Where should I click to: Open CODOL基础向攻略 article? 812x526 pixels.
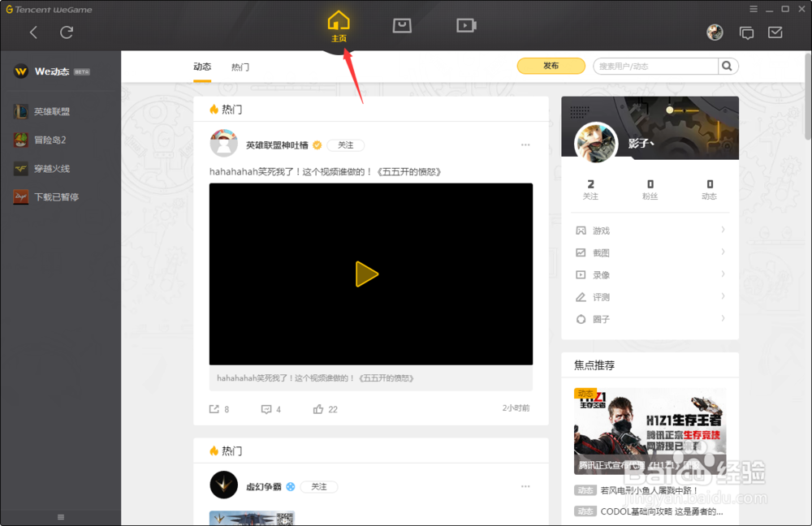pyautogui.click(x=661, y=511)
